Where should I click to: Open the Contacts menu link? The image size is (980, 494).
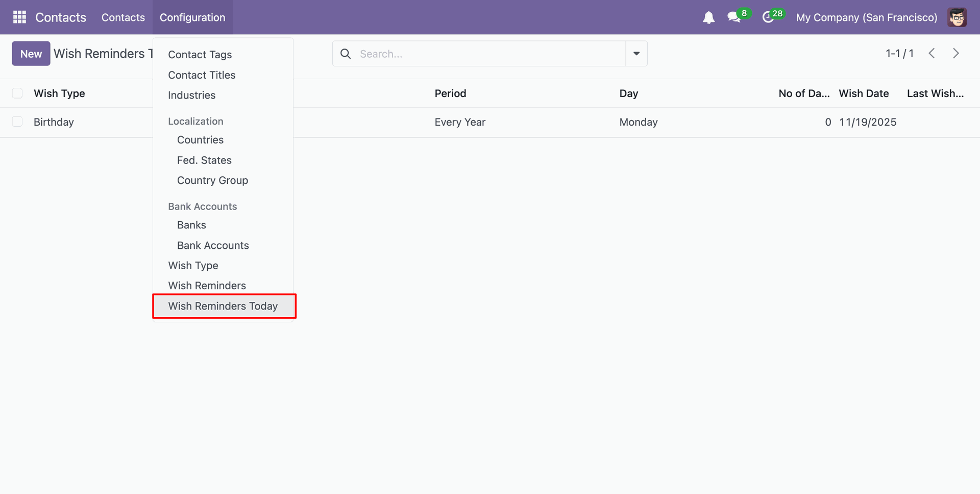coord(123,17)
